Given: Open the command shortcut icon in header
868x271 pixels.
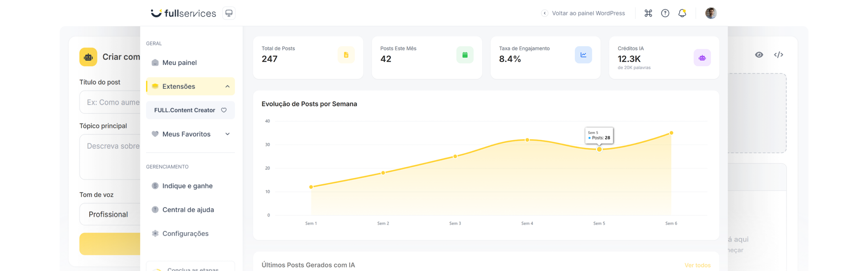Looking at the screenshot, I should (x=648, y=13).
